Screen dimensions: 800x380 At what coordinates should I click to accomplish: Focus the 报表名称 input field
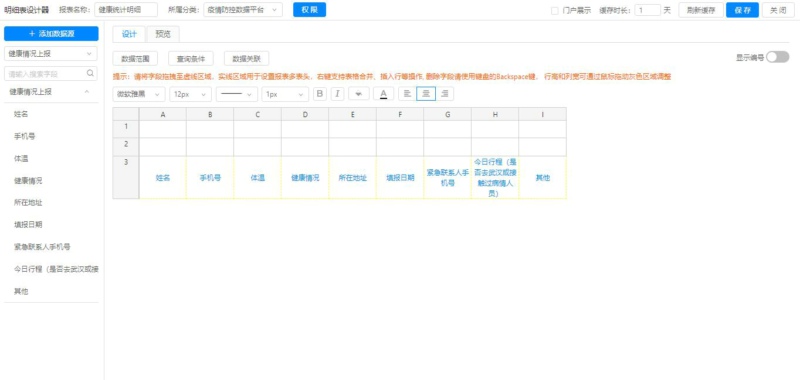pyautogui.click(x=126, y=10)
